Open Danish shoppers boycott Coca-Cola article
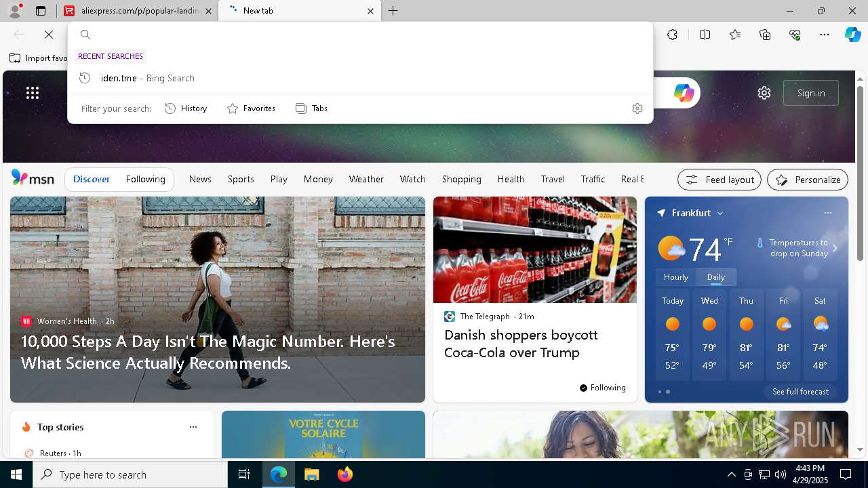 click(x=521, y=344)
